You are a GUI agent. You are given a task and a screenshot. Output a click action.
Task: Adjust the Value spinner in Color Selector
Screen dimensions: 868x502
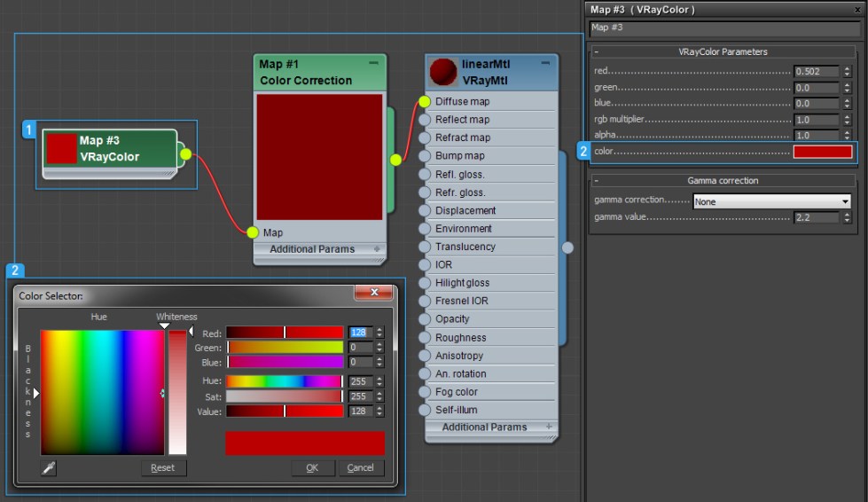click(x=379, y=412)
